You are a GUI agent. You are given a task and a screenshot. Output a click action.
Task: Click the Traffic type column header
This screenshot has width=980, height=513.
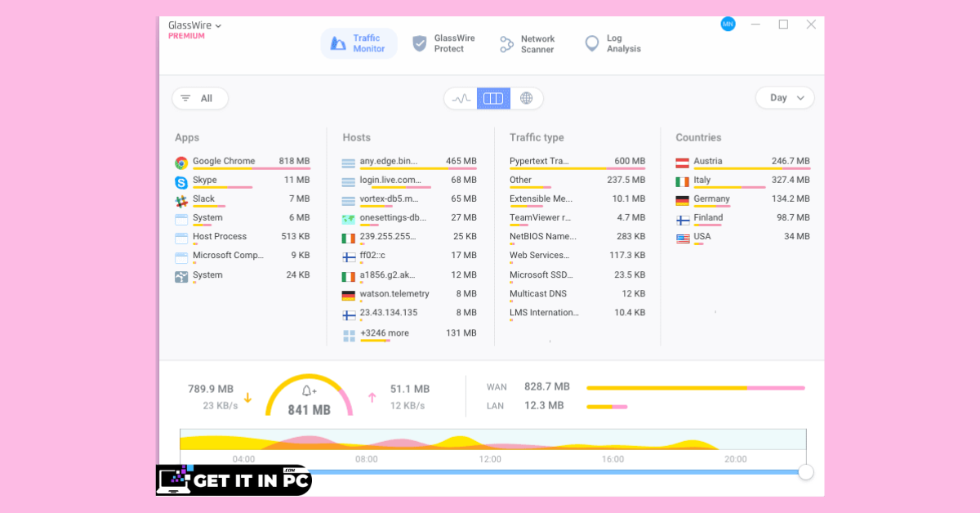(537, 138)
